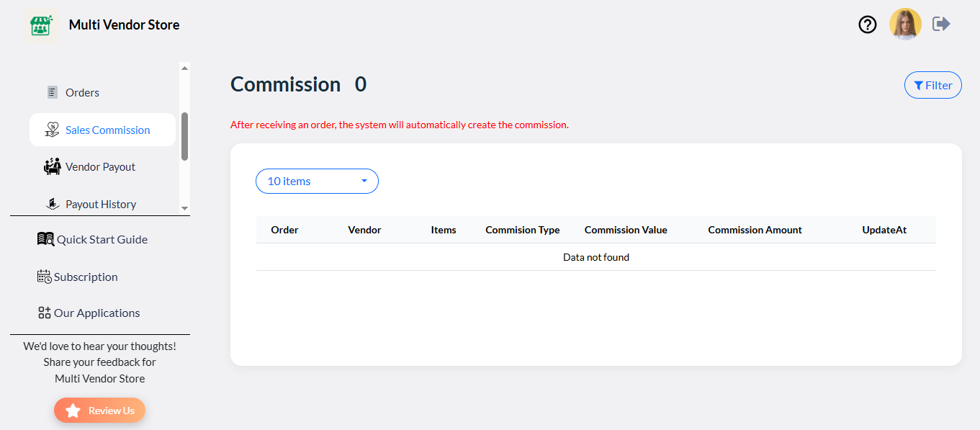Open the Filter button
Screen dimensions: 980x430
(932, 85)
